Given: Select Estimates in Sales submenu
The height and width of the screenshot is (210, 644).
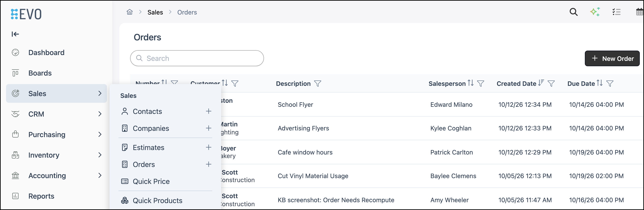Looking at the screenshot, I should coord(148,148).
